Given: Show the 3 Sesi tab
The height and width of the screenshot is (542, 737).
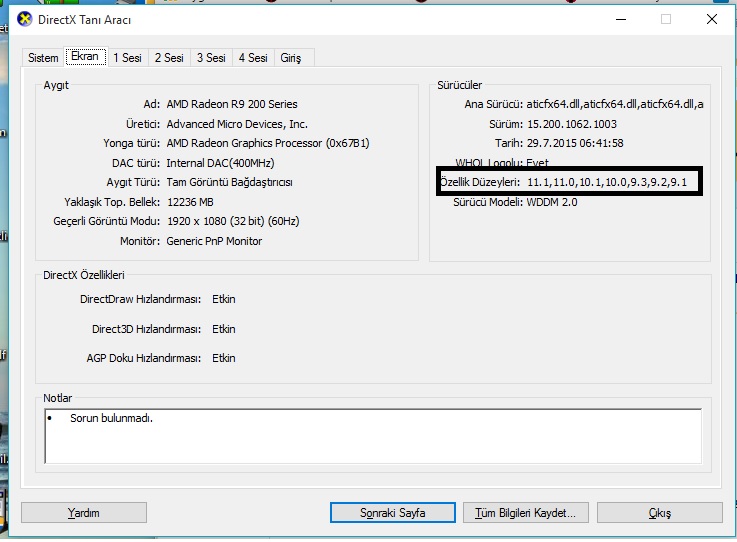Looking at the screenshot, I should tap(211, 58).
